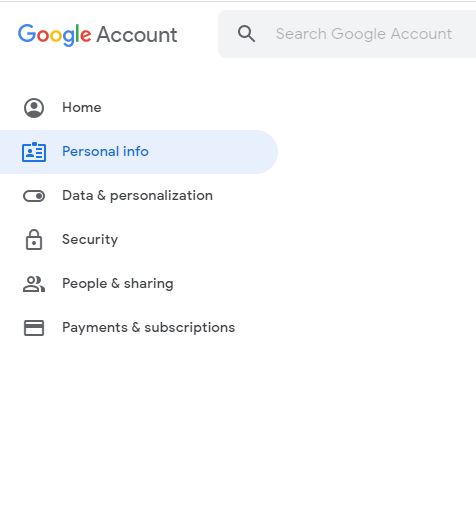Viewport: 476px width, 521px height.
Task: Open the People & sharing group icon
Action: pyautogui.click(x=34, y=284)
